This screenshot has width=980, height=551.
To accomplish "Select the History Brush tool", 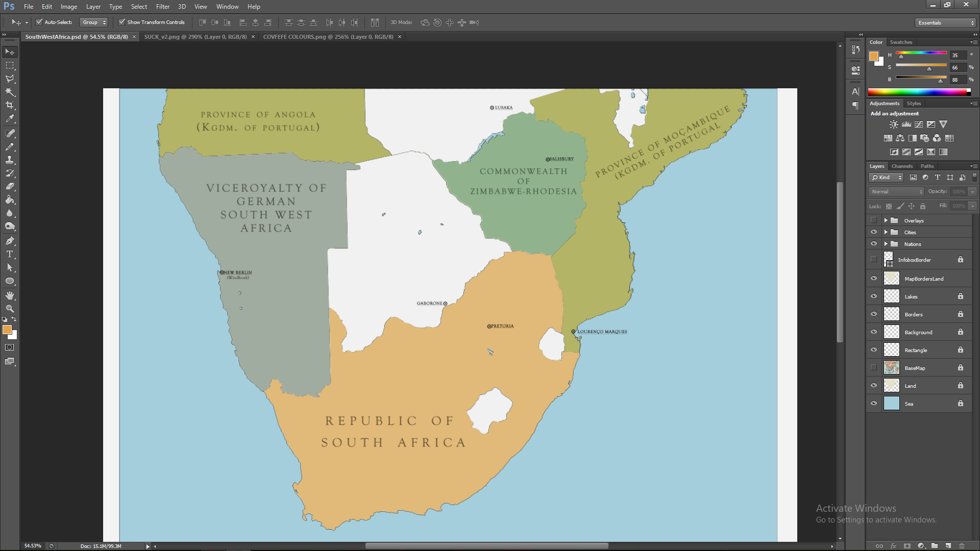I will 10,173.
